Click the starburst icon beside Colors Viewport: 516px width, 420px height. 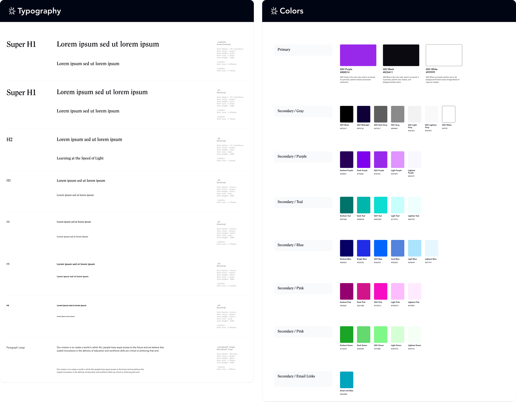click(x=274, y=11)
